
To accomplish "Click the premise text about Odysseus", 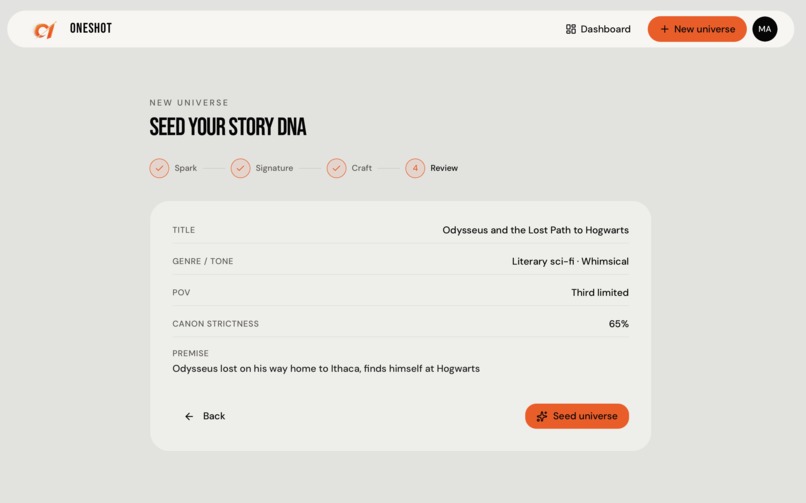I will pos(326,369).
